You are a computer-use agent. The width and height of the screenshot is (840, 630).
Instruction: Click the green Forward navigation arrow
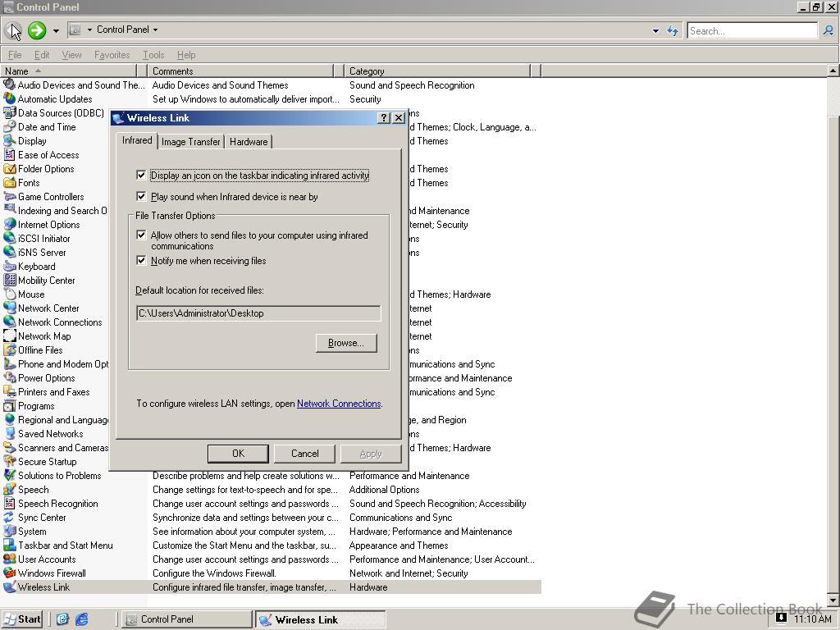[x=37, y=30]
